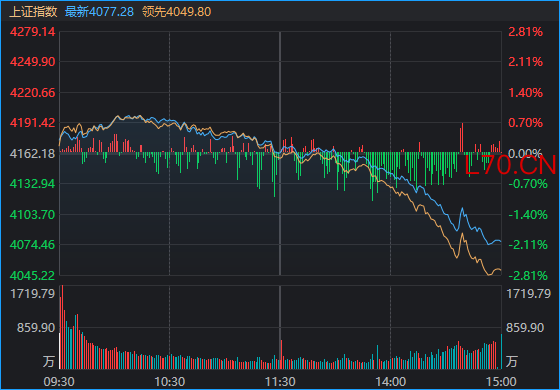
Task: Click the -2.81% percent label
Action: (x=528, y=276)
